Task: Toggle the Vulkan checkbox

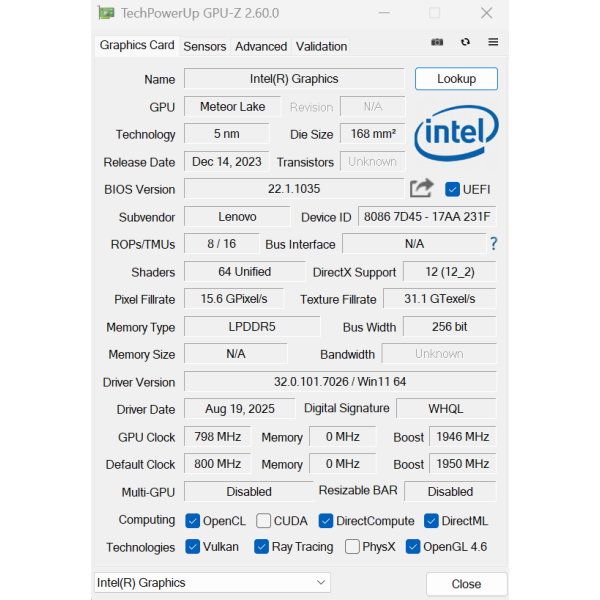Action: [192, 546]
